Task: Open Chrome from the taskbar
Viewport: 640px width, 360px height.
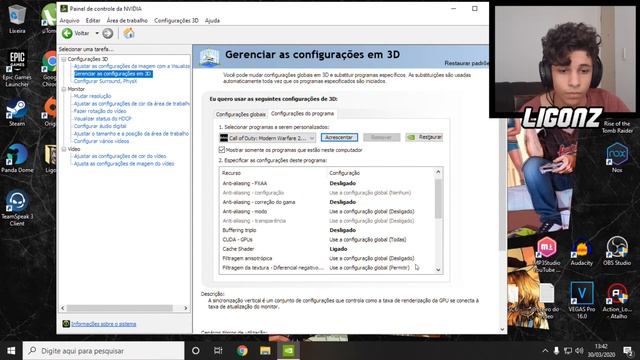Action: point(242,351)
